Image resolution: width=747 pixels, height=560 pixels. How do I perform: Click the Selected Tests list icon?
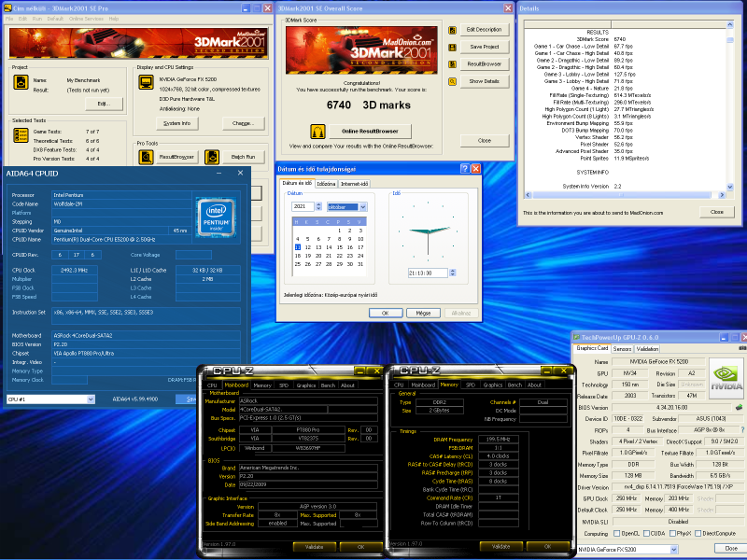21,135
